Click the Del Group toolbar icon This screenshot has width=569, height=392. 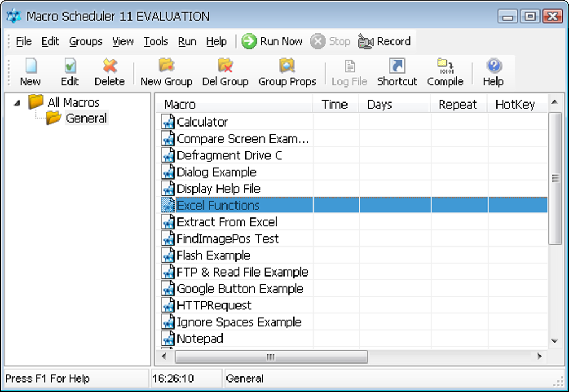point(225,66)
